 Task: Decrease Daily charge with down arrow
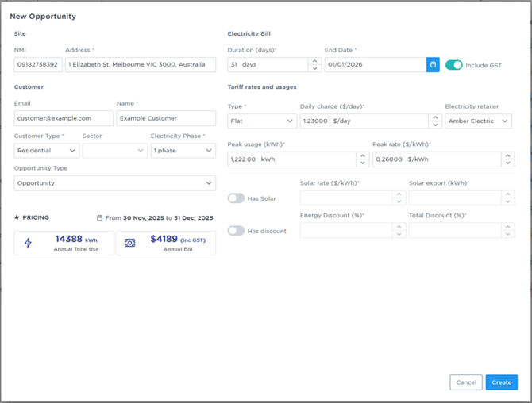435,125
